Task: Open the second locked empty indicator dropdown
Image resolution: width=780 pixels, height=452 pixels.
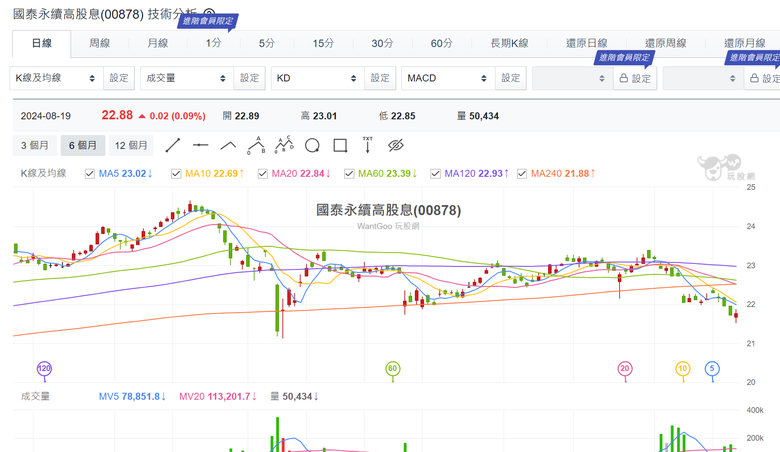Action: pyautogui.click(x=703, y=78)
